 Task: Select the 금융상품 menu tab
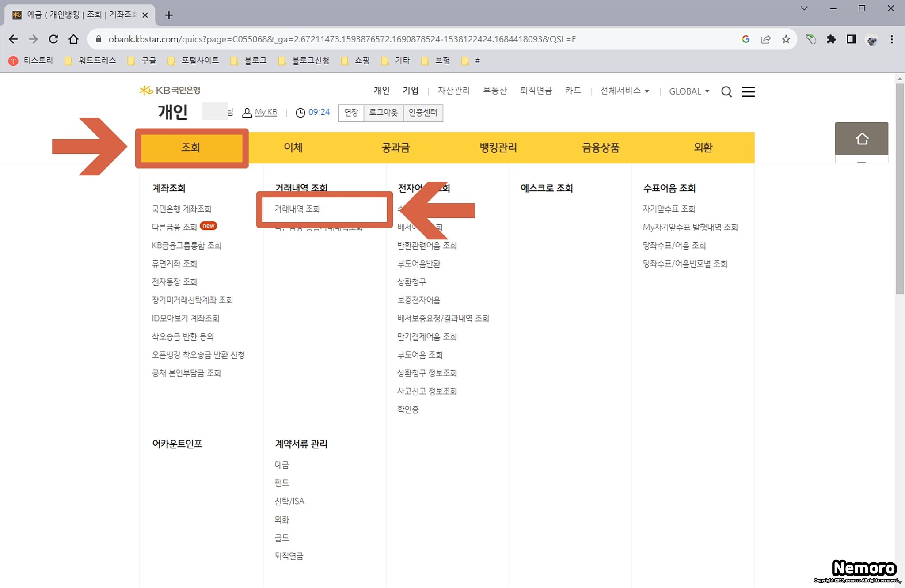[601, 148]
